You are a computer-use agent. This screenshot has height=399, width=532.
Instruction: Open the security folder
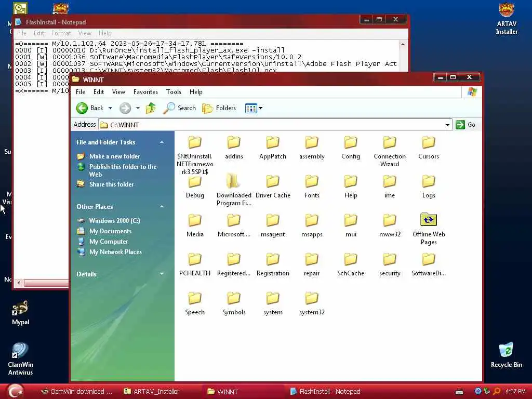coord(390,264)
